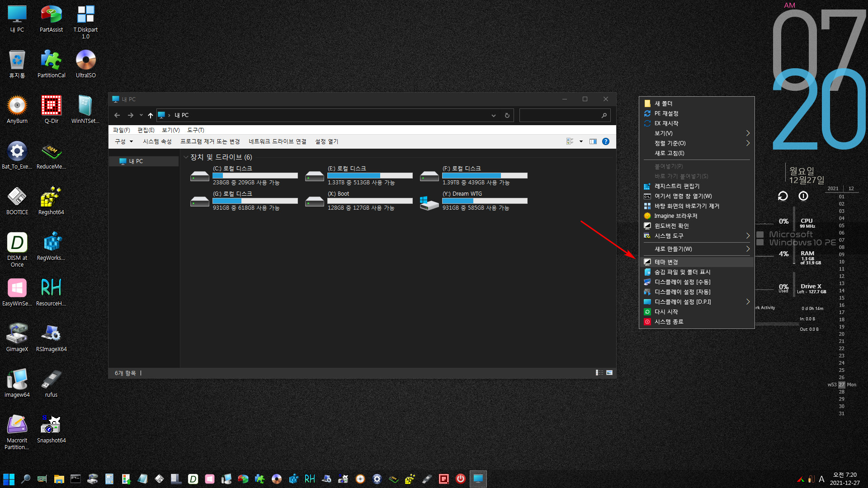Open the UltraISO desktop icon

(x=85, y=64)
